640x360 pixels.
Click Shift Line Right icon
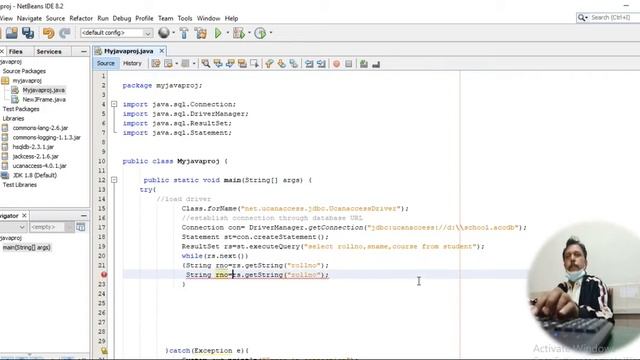click(x=321, y=64)
